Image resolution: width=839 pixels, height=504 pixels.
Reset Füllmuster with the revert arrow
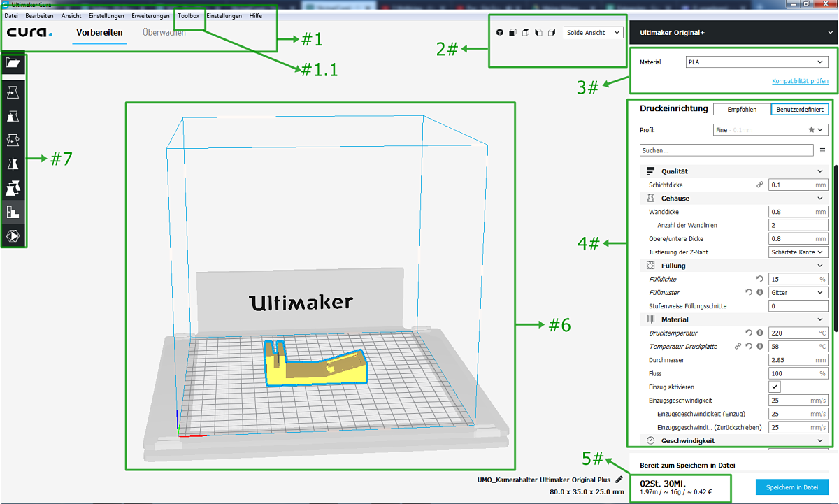[x=749, y=292]
